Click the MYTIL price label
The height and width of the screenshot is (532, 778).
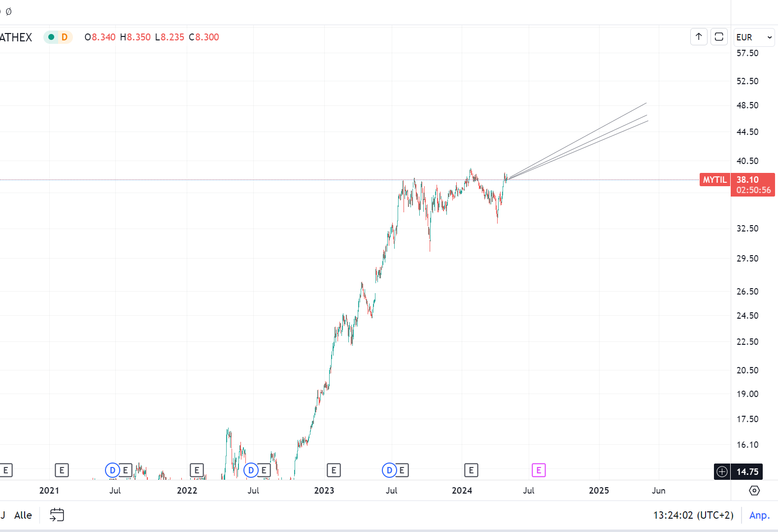tap(714, 180)
